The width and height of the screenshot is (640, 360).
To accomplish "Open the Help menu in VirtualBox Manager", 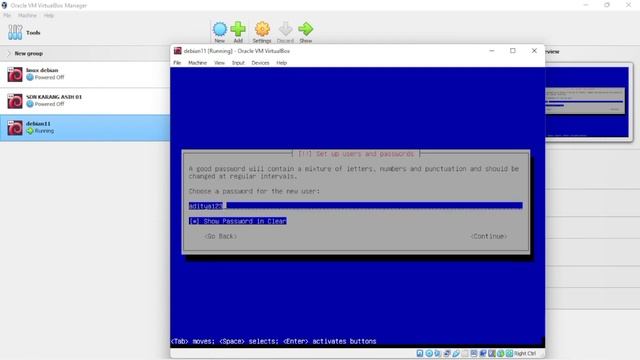I will (x=49, y=16).
